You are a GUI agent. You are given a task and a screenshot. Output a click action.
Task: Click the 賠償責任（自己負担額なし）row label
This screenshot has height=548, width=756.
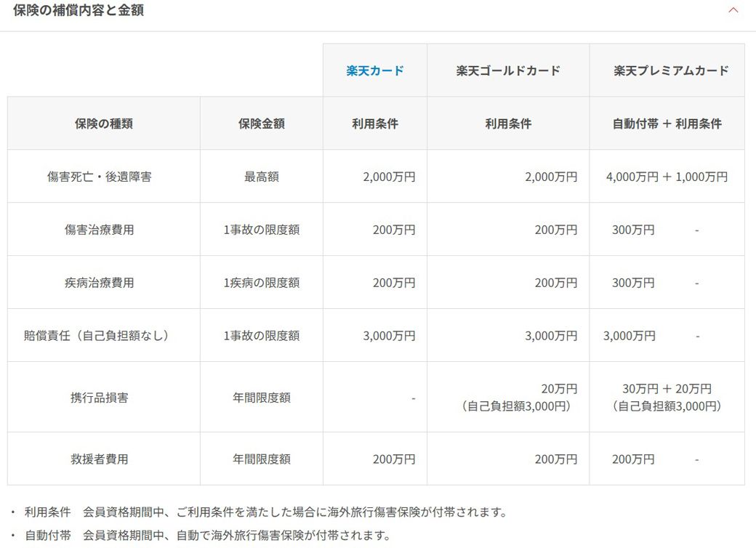(102, 335)
